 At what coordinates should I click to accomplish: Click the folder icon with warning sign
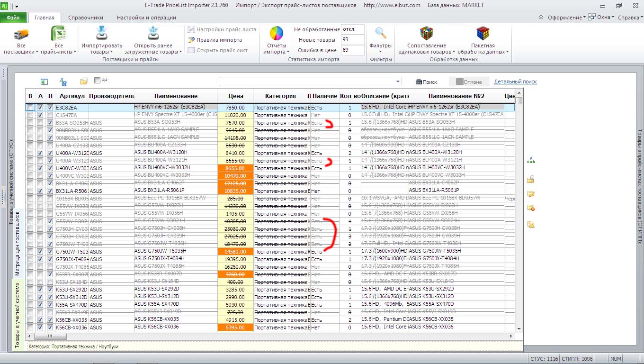(x=531, y=224)
